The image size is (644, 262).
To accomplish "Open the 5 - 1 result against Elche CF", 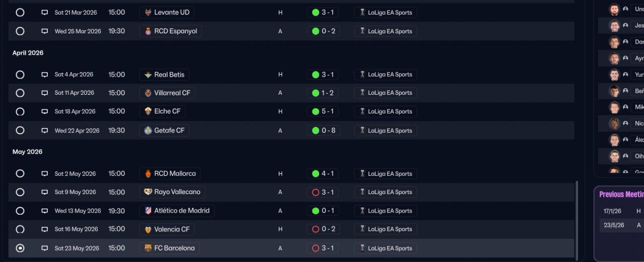I will (323, 111).
